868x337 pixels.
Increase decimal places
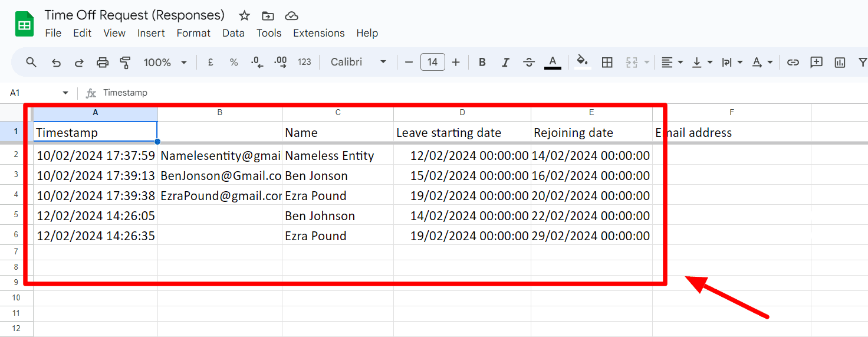(281, 62)
